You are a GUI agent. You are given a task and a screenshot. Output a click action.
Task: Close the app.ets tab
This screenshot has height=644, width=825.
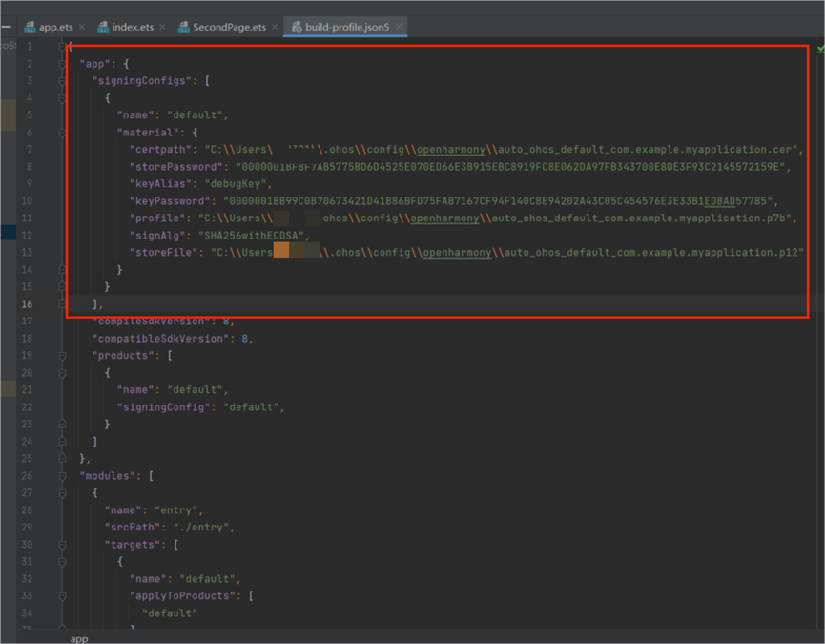82,27
